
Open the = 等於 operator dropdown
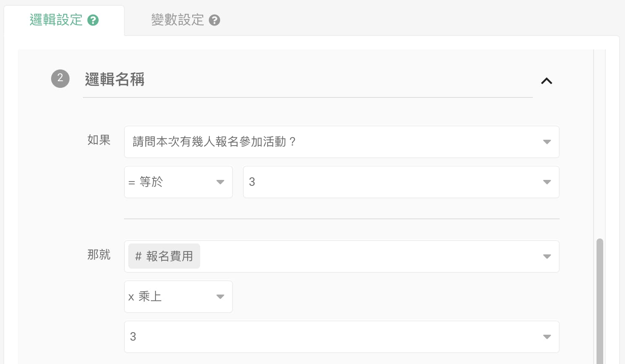pyautogui.click(x=172, y=182)
